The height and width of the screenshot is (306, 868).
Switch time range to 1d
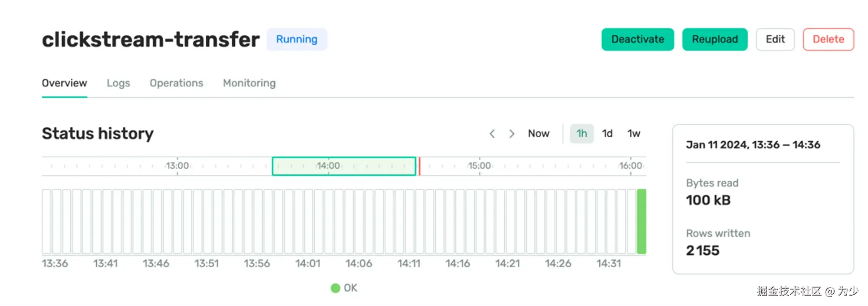[x=607, y=133]
